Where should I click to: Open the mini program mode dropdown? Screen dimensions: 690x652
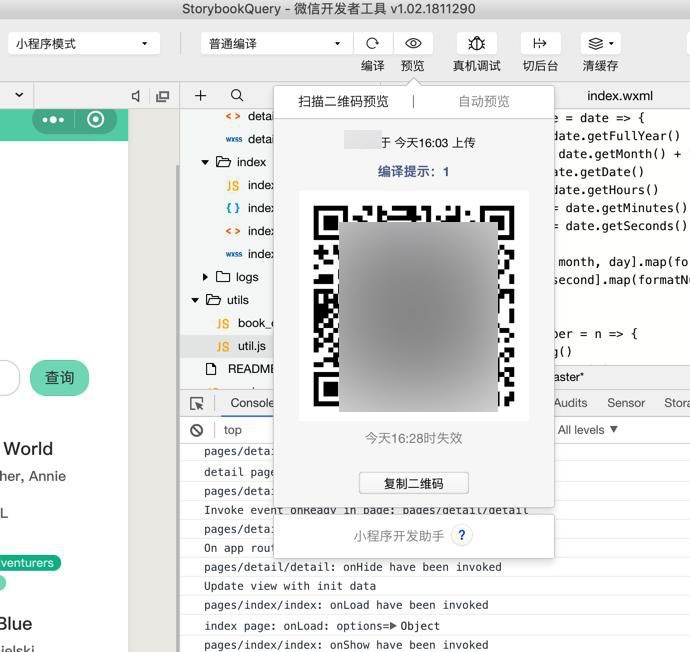(x=84, y=44)
